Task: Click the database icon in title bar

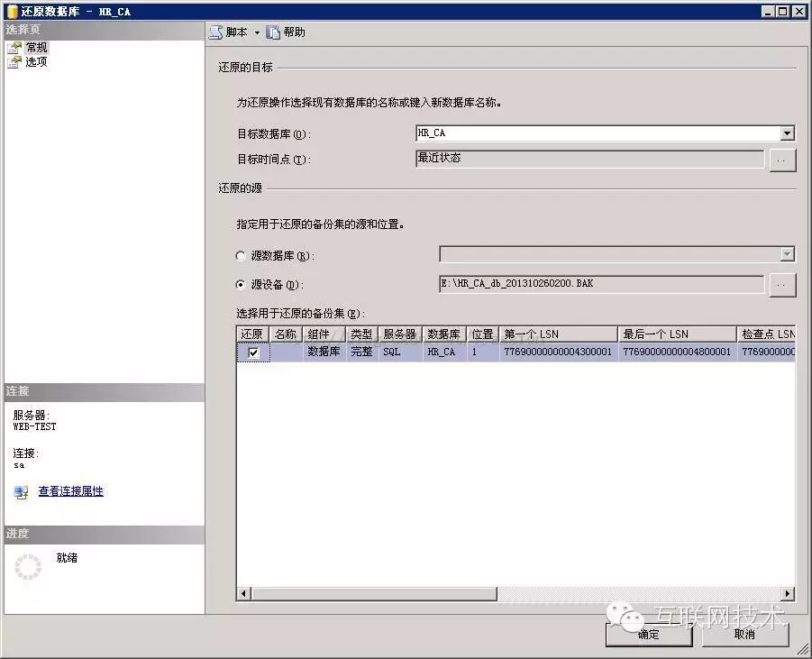Action: click(x=13, y=11)
